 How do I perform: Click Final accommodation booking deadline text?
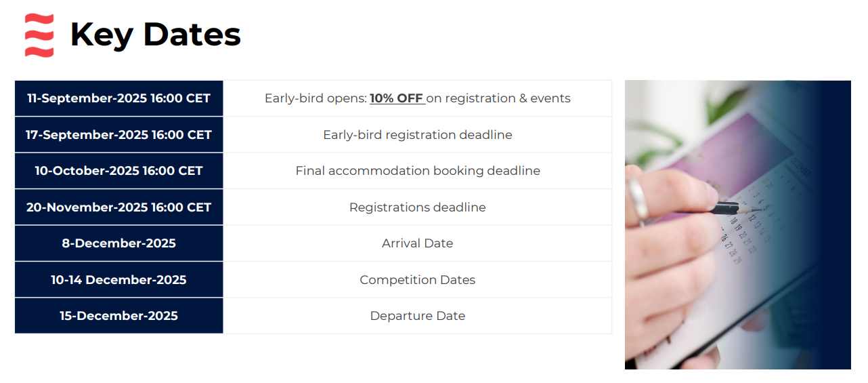[418, 171]
